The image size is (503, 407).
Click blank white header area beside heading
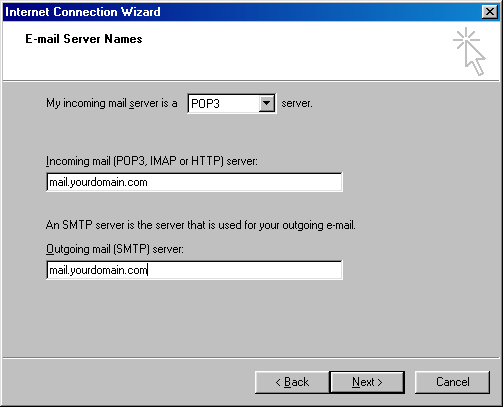pos(283,50)
